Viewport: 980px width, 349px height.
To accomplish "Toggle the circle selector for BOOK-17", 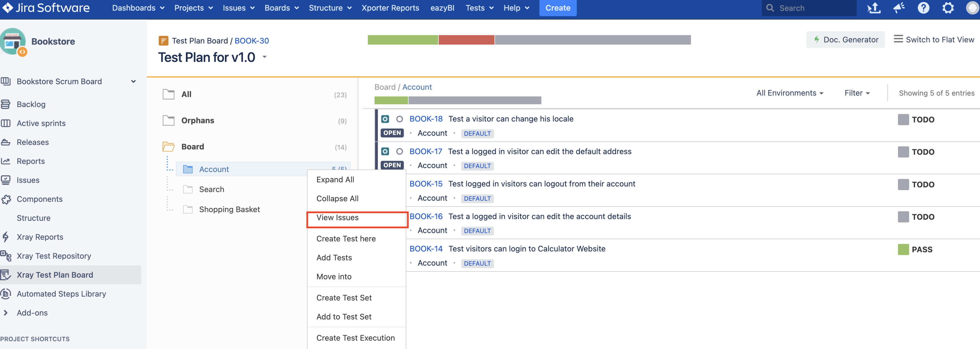I will [x=400, y=152].
